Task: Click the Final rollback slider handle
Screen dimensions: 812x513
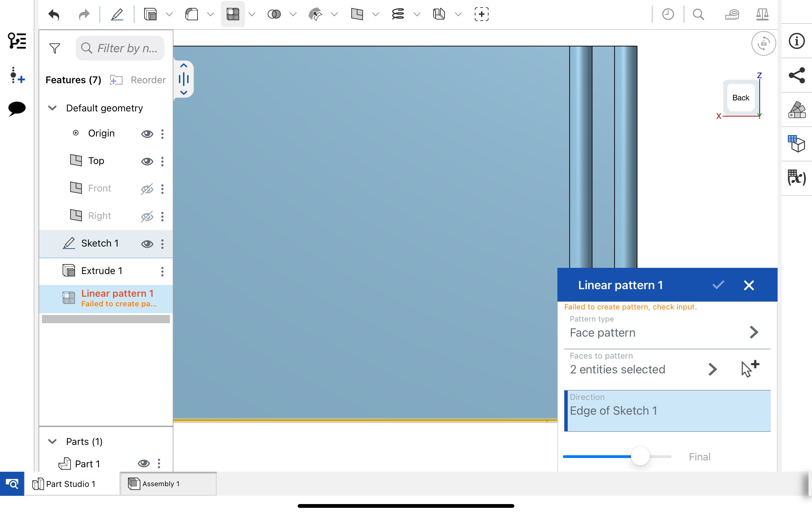Action: click(640, 456)
